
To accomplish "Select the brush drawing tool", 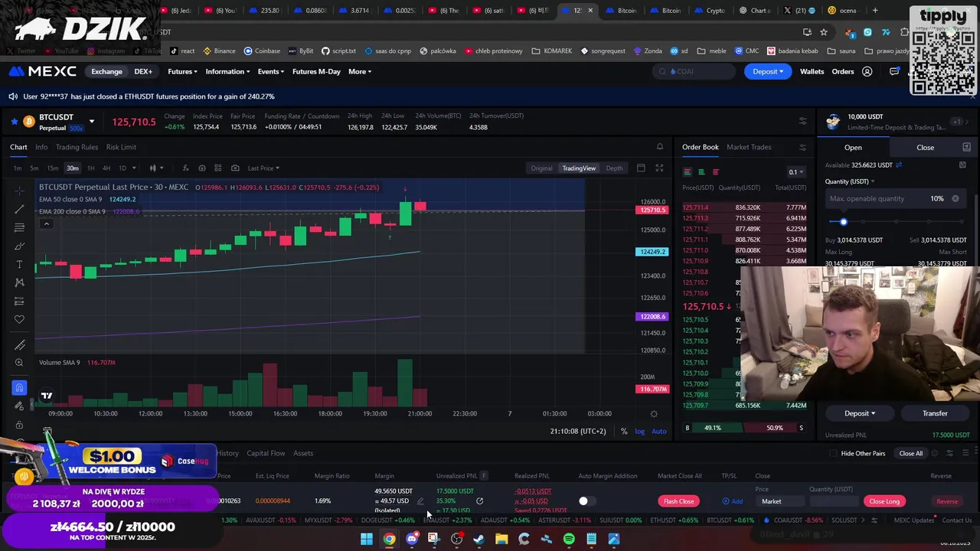I will (x=19, y=246).
